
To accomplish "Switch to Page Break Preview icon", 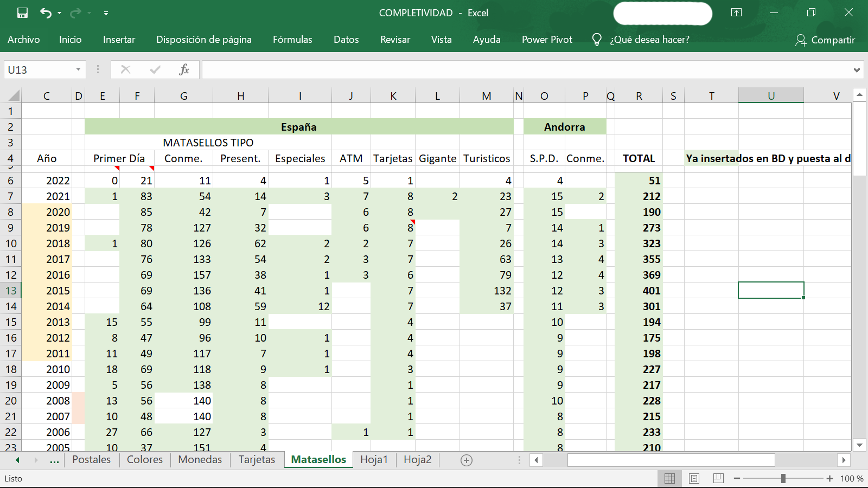I will (x=718, y=478).
